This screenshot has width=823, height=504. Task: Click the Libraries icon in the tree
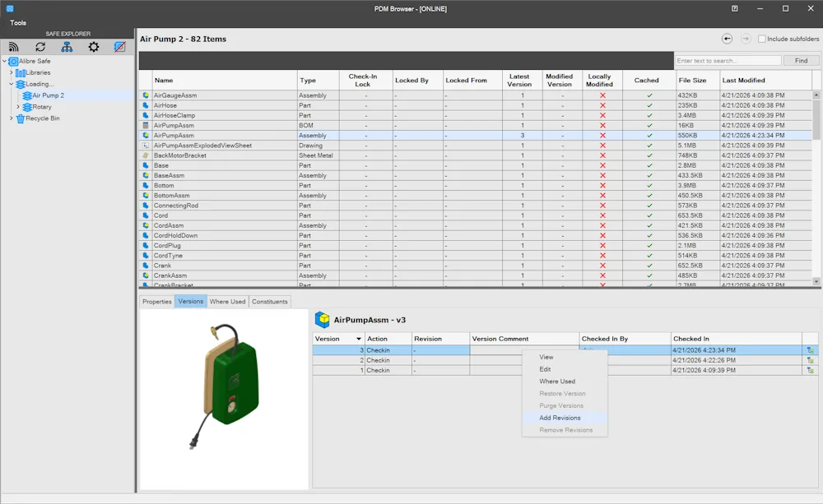tap(21, 73)
